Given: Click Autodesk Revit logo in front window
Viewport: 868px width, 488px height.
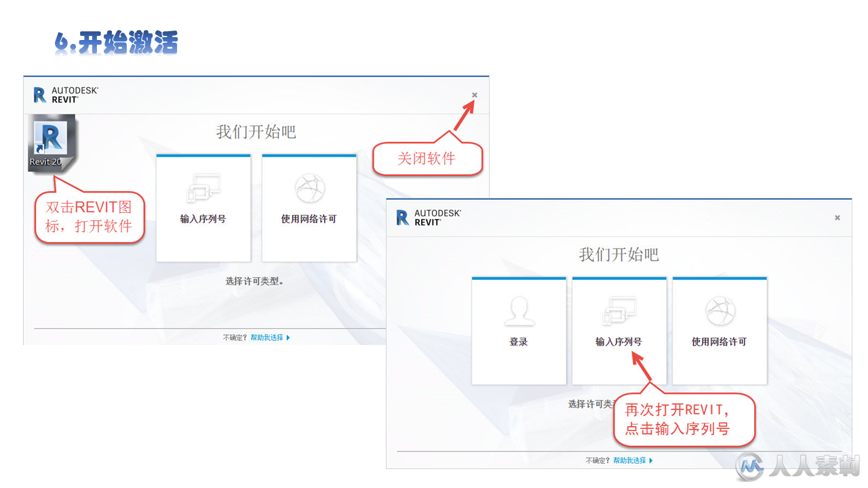Looking at the screenshot, I should point(429,217).
